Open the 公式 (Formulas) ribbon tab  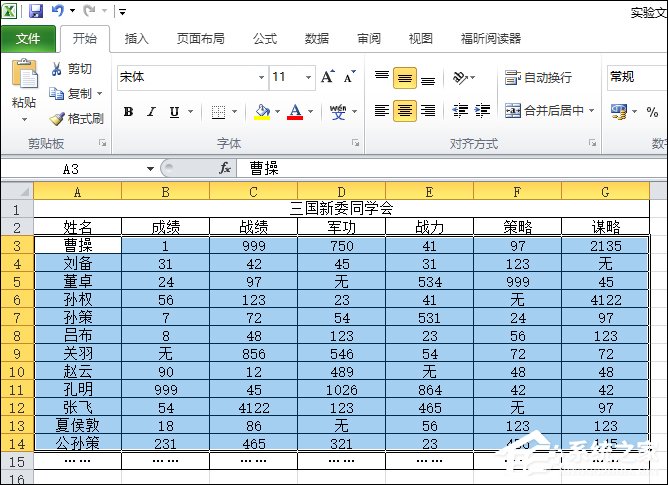click(264, 39)
